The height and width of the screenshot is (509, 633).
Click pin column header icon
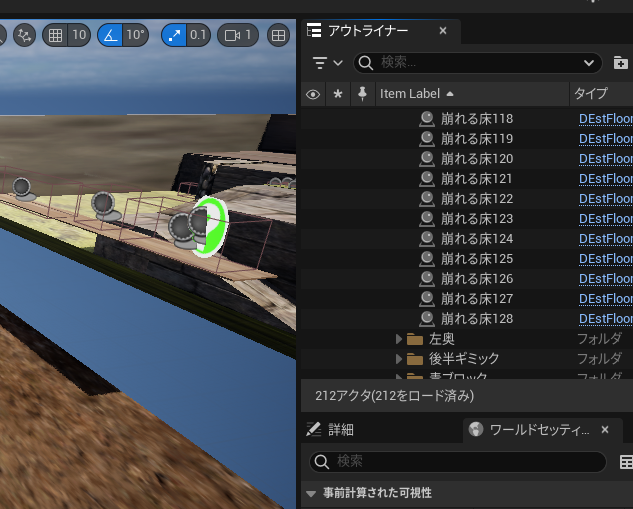(x=363, y=94)
